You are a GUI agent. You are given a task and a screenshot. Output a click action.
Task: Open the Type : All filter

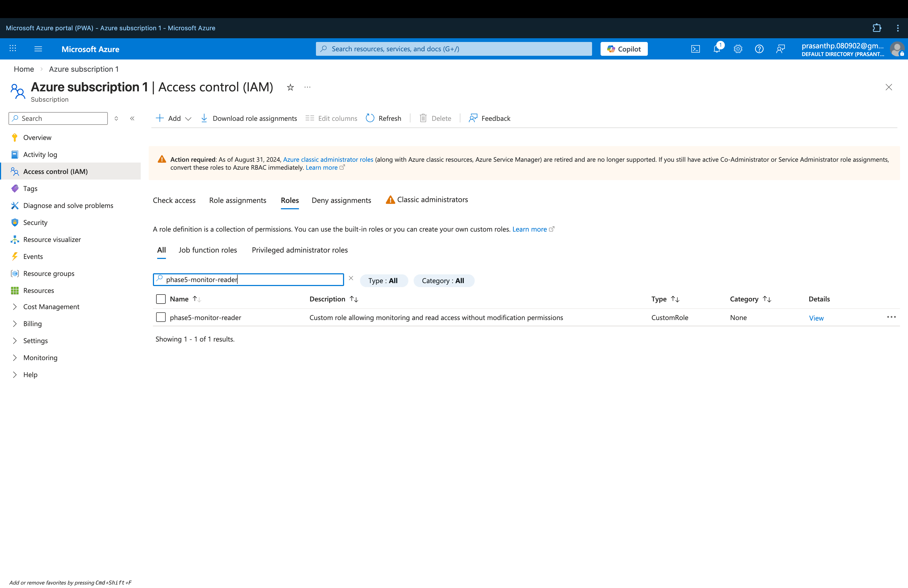[383, 280]
